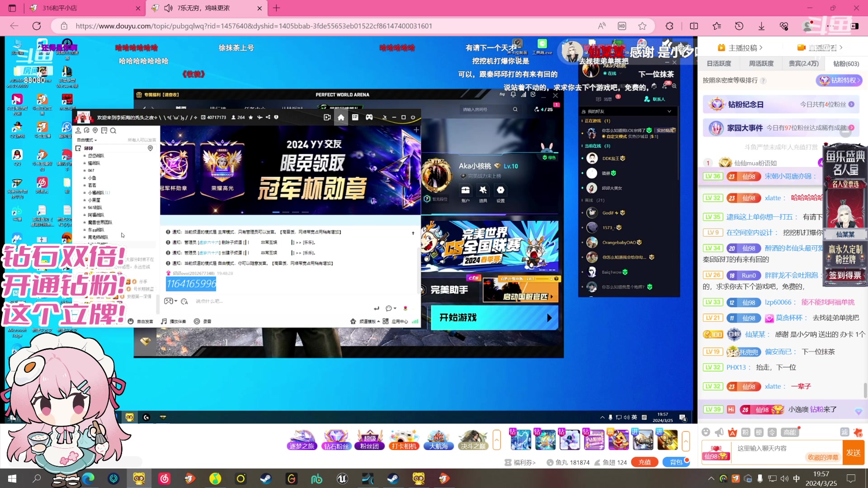Screen dimensions: 868x488
Task: Click the game controller icon near YY chat input
Action: 168,301
